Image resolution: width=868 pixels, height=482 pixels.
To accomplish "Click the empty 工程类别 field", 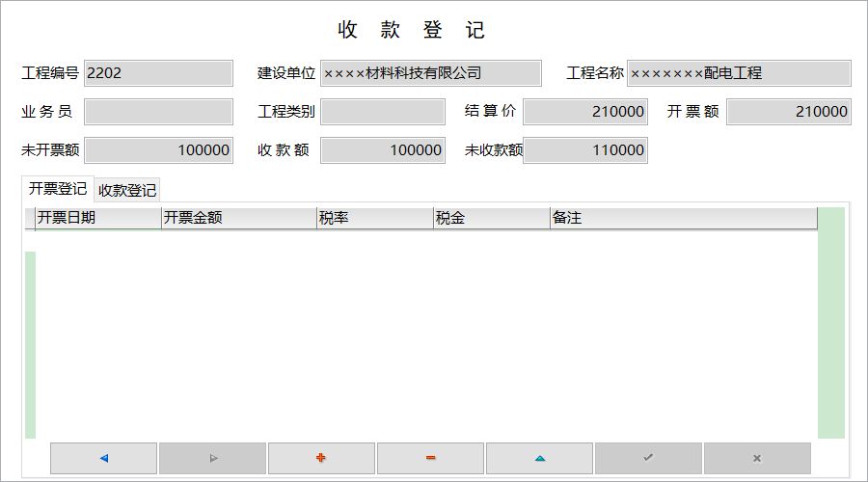I will click(x=383, y=112).
